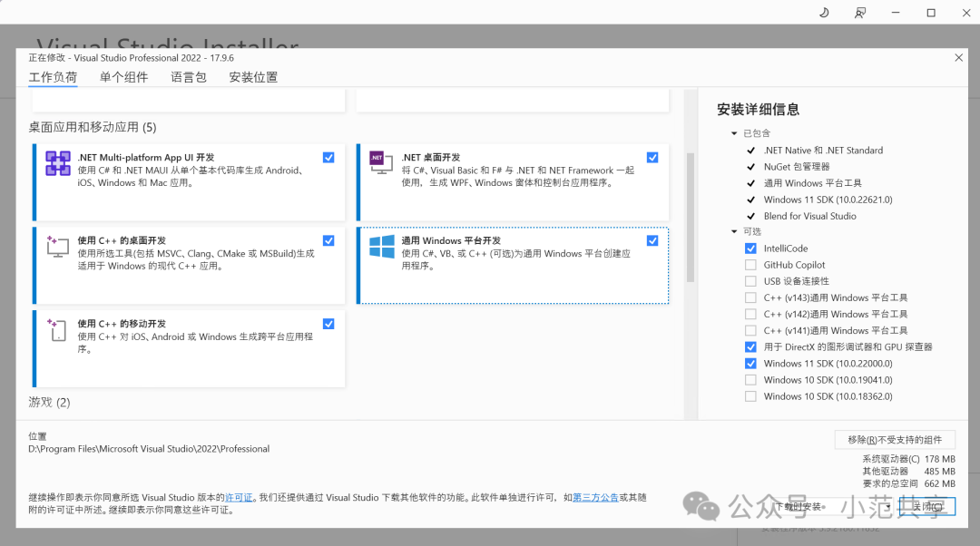
Task: Click the .NET 桌面开发 workload icon
Action: (x=379, y=164)
